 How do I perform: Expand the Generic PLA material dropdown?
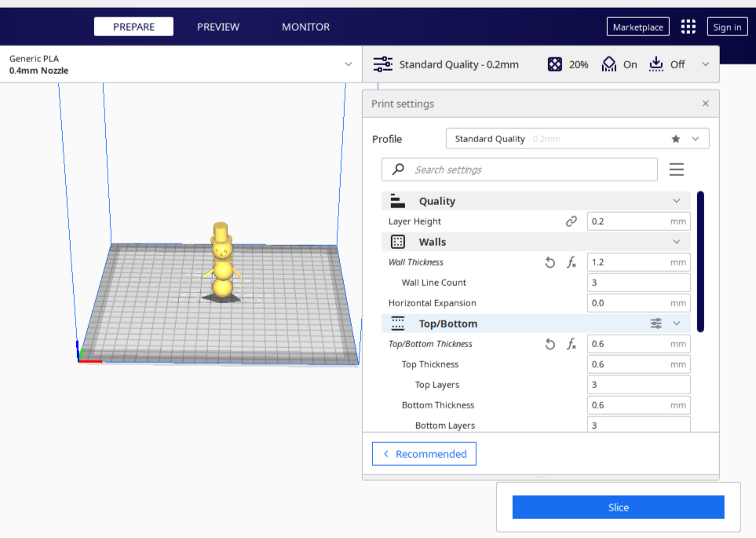(x=348, y=64)
